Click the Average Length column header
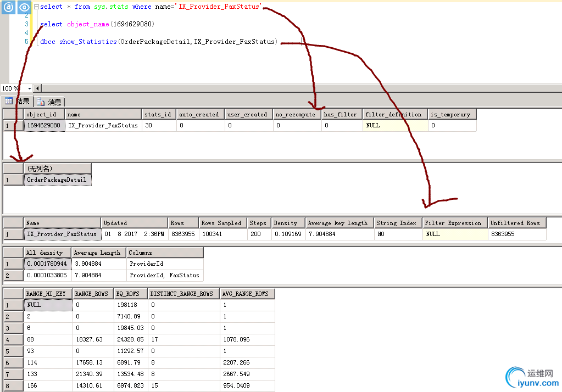Viewport: 562px width, 392px height. pyautogui.click(x=98, y=253)
